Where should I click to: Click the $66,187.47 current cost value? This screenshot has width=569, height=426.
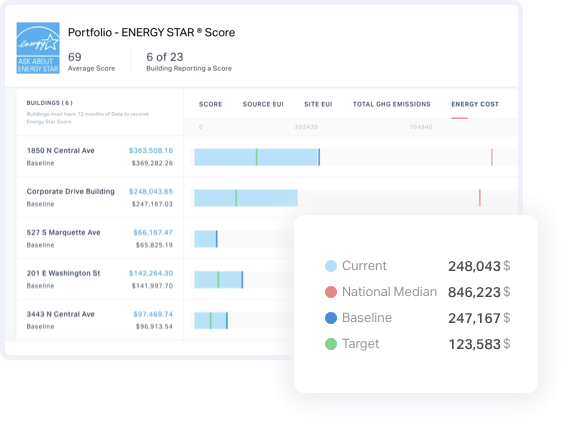pyautogui.click(x=153, y=233)
